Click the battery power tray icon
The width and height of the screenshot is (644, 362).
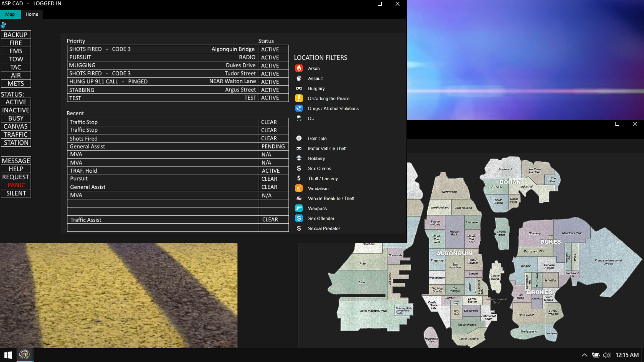coord(596,355)
